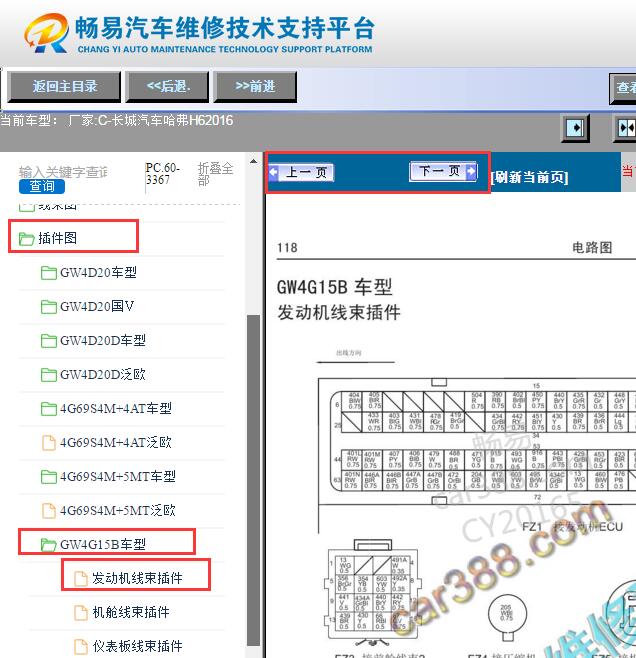Collapse the GW4G15B车型 folder

point(103,544)
